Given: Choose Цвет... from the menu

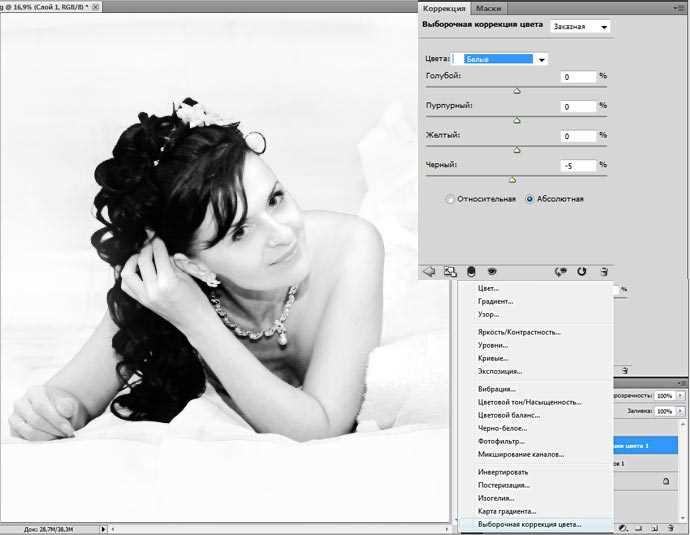Looking at the screenshot, I should pos(488,288).
